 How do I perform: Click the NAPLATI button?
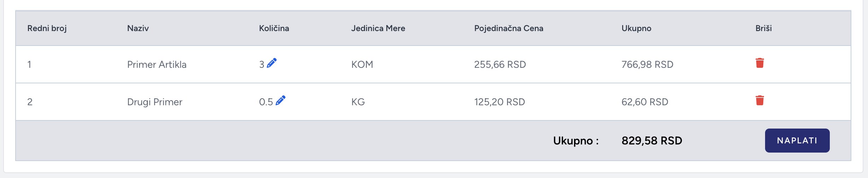click(797, 141)
